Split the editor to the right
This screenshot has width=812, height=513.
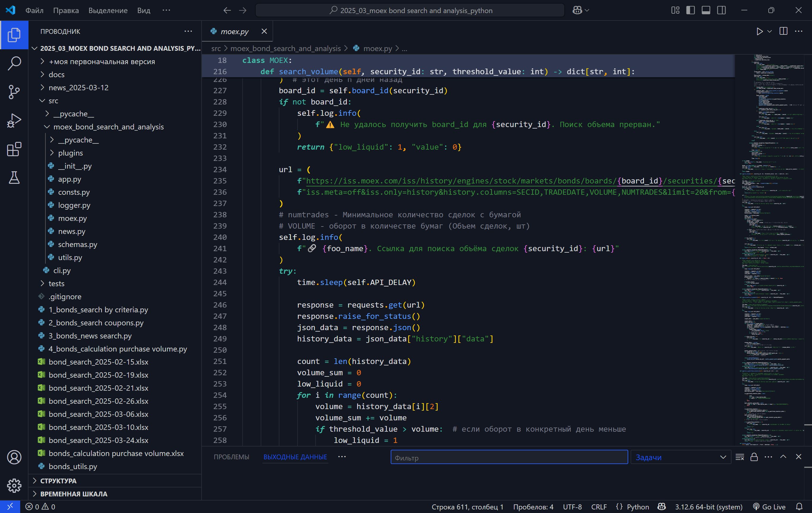tap(783, 31)
